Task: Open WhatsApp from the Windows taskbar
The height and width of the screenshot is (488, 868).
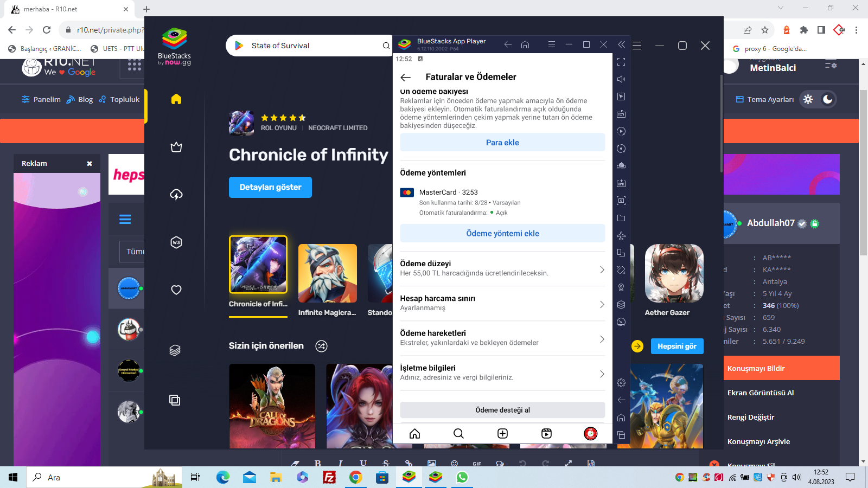Action: click(x=462, y=477)
